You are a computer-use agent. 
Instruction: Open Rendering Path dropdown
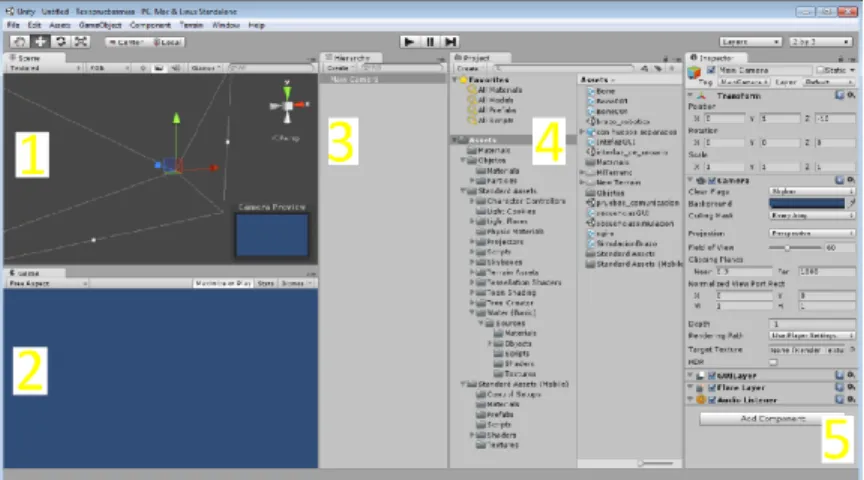[x=812, y=335]
